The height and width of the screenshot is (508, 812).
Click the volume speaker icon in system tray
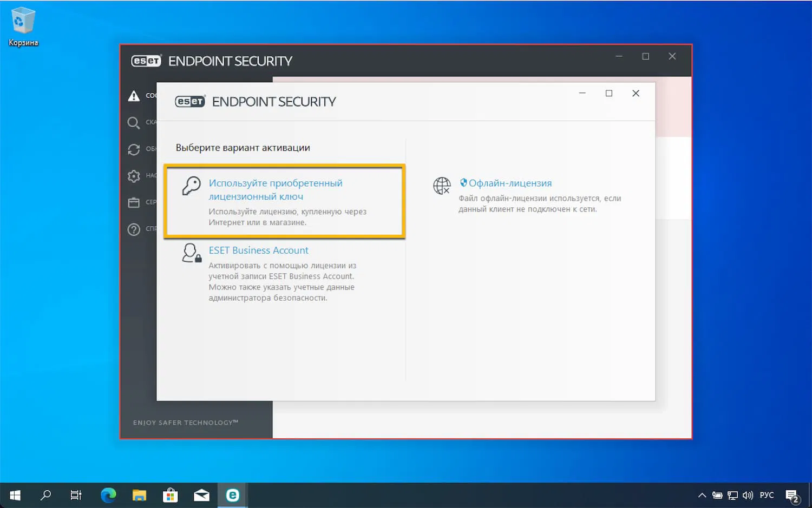748,494
